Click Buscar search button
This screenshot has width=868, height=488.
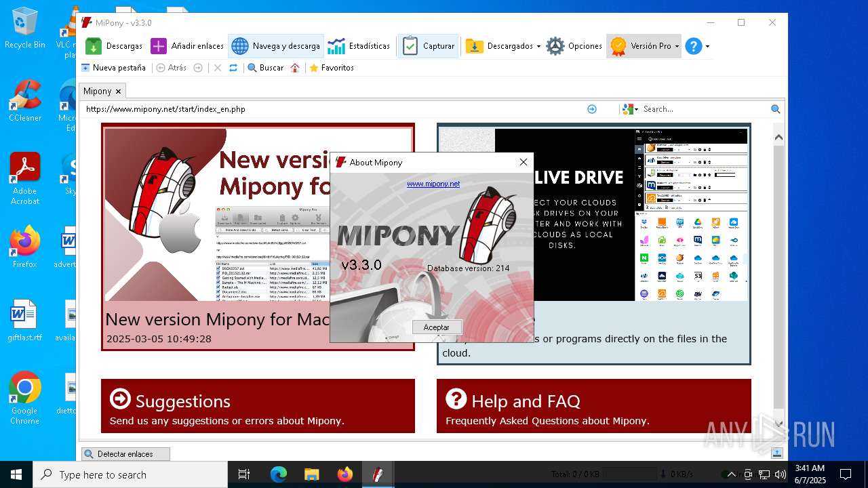[265, 68]
